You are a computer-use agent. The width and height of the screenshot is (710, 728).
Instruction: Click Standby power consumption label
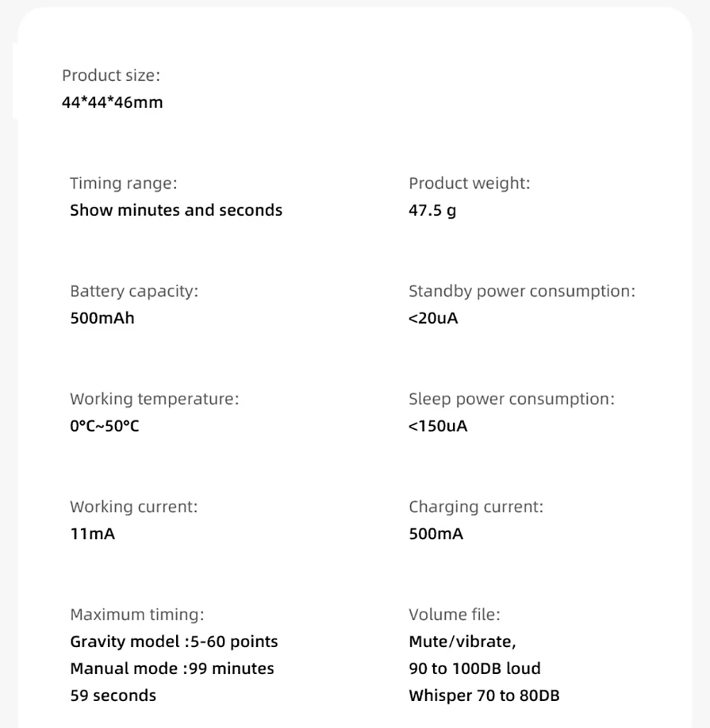coord(522,291)
